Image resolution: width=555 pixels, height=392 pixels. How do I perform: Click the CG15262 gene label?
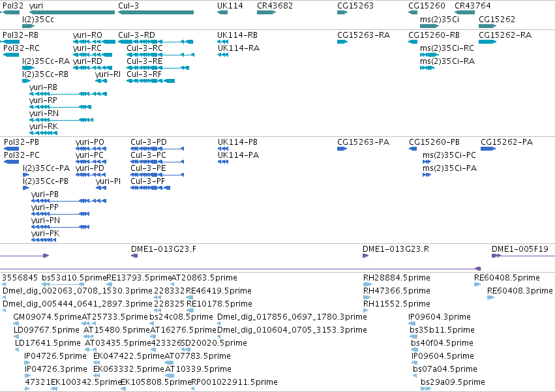point(496,20)
